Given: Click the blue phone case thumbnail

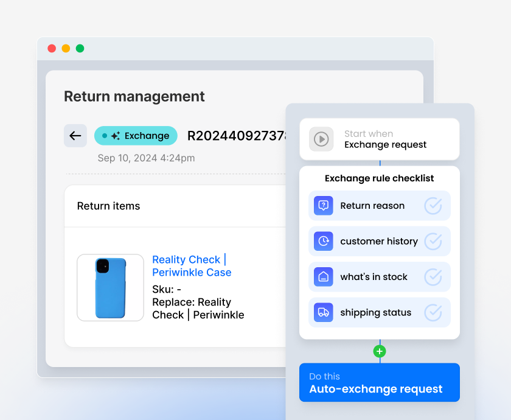Looking at the screenshot, I should [110, 286].
